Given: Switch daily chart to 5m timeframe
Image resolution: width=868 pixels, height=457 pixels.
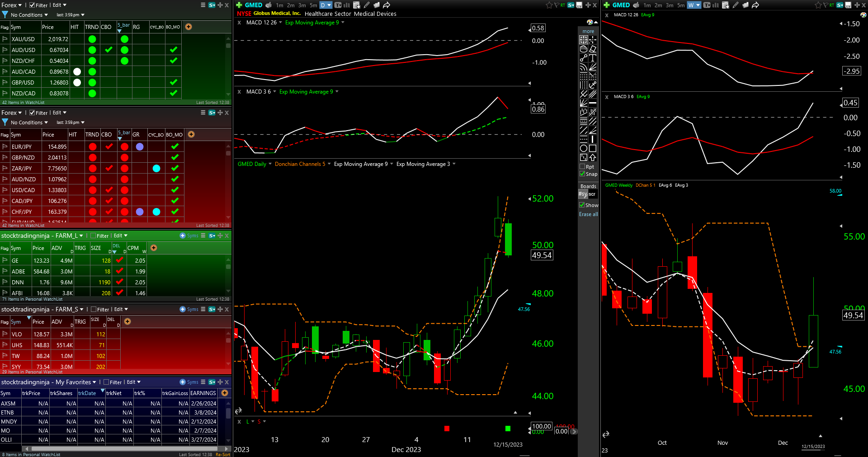Looking at the screenshot, I should (x=313, y=5).
